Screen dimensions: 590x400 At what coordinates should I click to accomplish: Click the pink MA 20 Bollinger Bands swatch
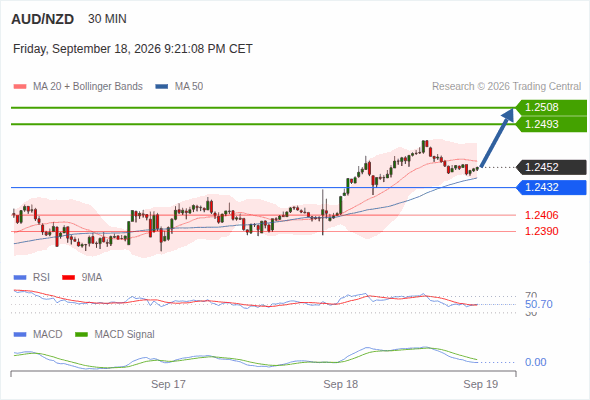point(20,87)
